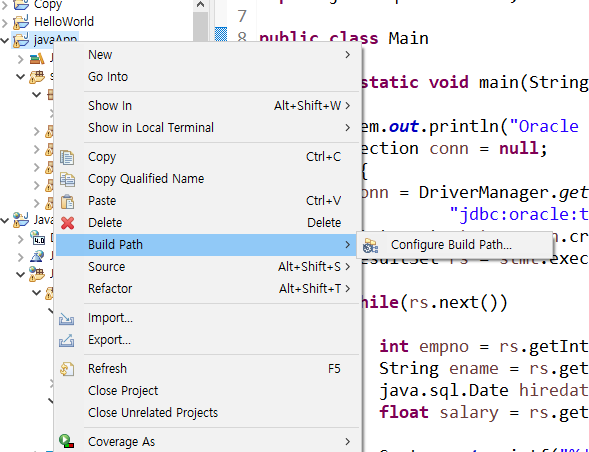Select the javaApp project
Image resolution: width=589 pixels, height=452 pixels.
55,39
